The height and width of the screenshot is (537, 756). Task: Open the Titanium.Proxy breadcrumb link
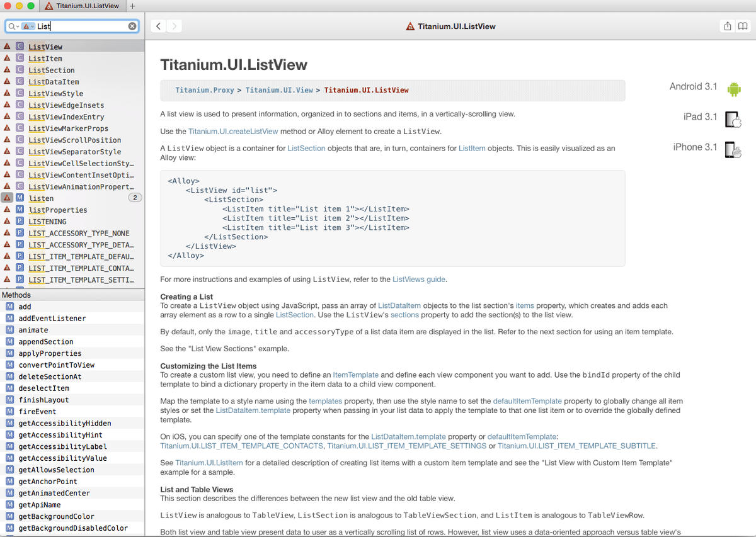(x=205, y=90)
